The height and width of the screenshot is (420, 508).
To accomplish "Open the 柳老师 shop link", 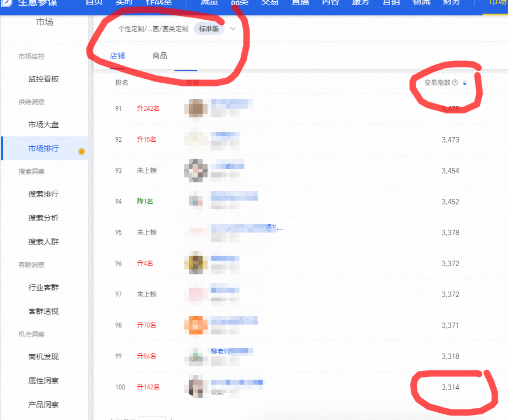I will point(232,351).
